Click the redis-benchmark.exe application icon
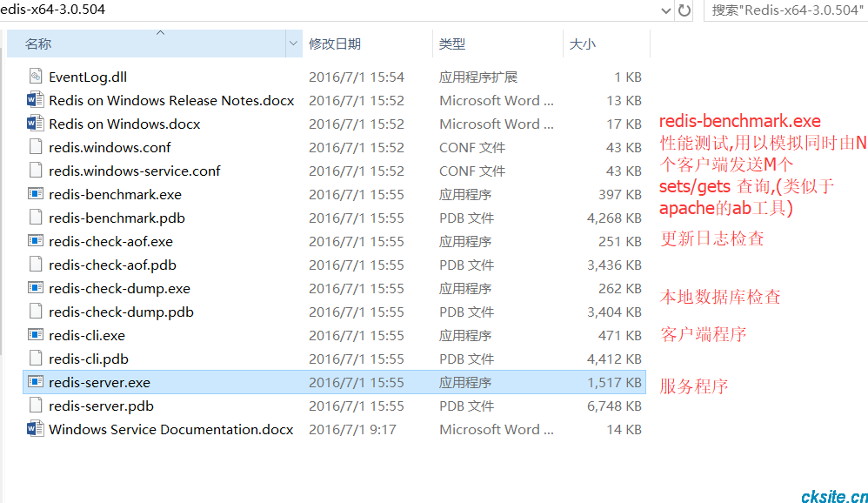 (x=36, y=194)
